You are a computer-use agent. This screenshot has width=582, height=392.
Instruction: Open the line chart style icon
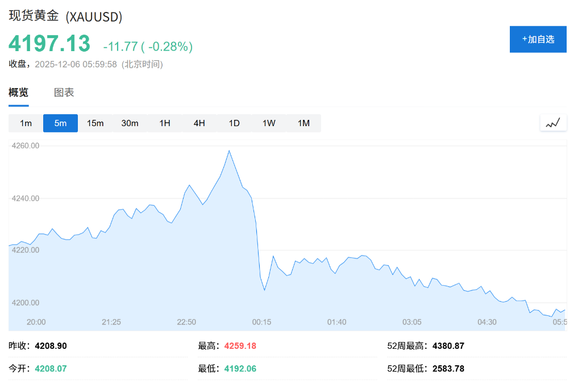[x=552, y=122]
